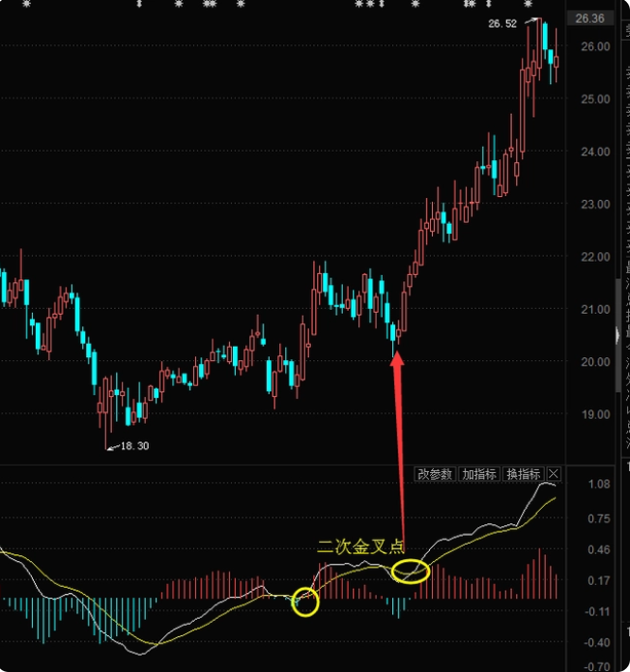Image resolution: width=630 pixels, height=672 pixels.
Task: Click the 26.00 price axis value
Action: tap(595, 46)
